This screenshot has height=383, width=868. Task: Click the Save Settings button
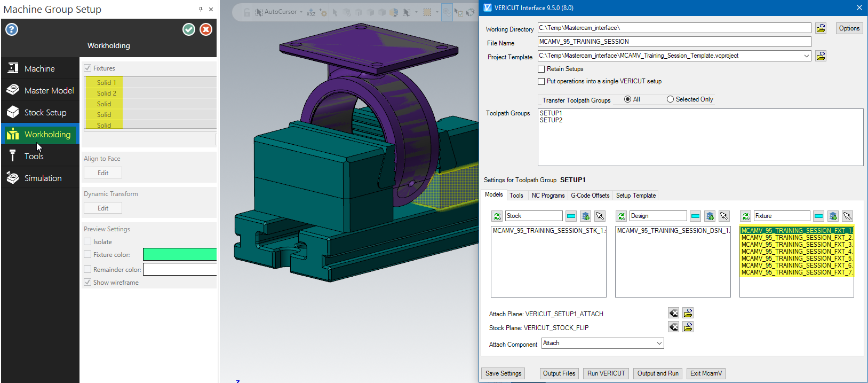coord(503,373)
